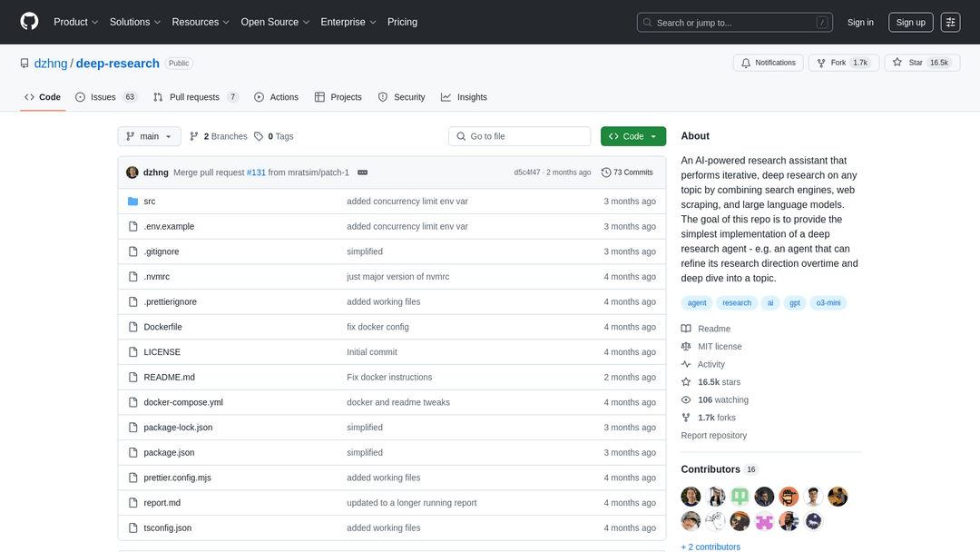
Task: Switch to the Code tab
Action: point(43,97)
